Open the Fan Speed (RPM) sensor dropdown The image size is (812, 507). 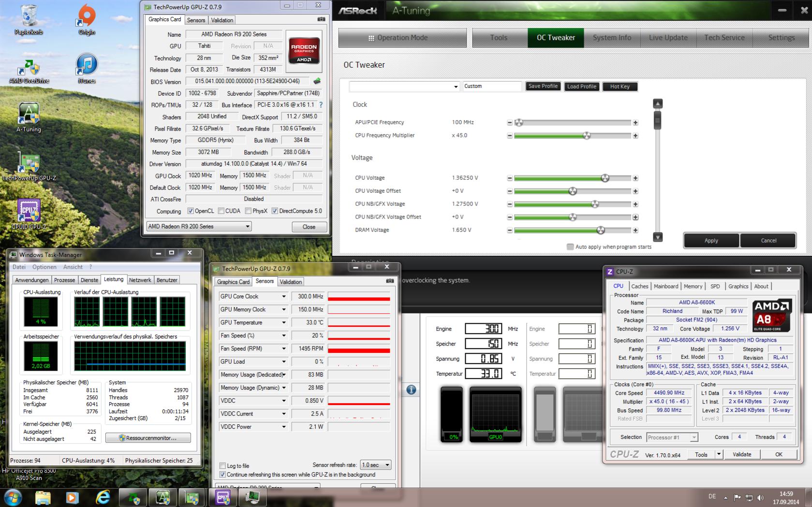coord(284,348)
